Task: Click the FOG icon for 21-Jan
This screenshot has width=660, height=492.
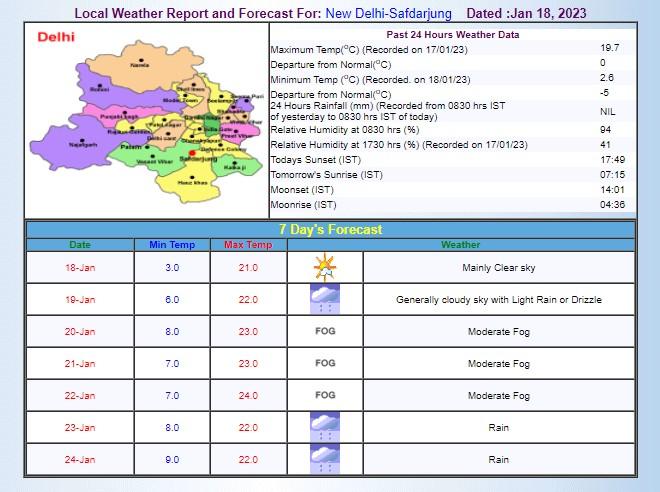Action: tap(324, 363)
